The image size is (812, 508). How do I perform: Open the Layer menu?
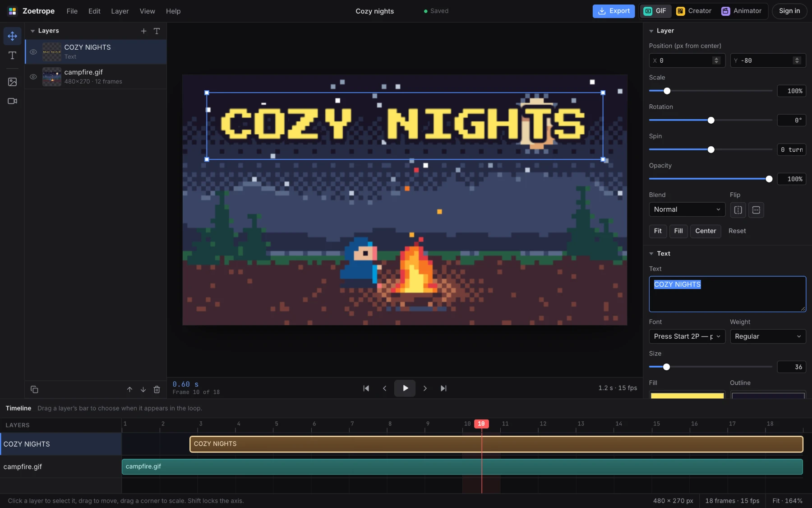[120, 11]
